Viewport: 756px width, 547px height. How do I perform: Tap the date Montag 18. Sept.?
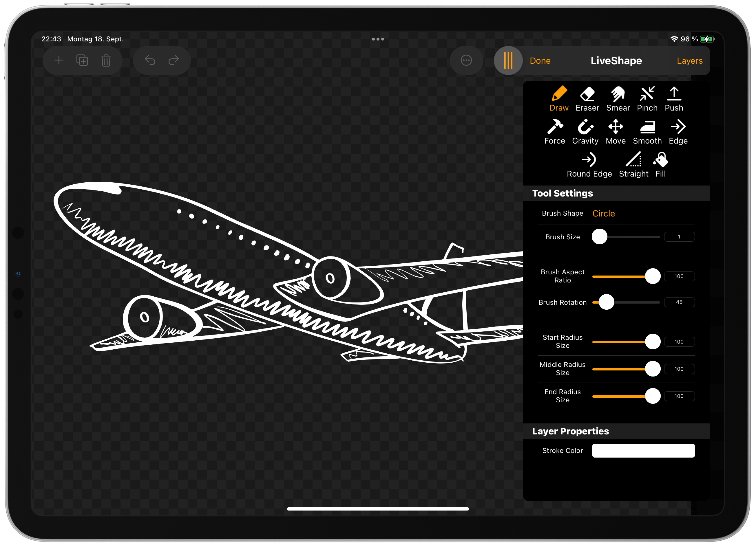pyautogui.click(x=95, y=39)
